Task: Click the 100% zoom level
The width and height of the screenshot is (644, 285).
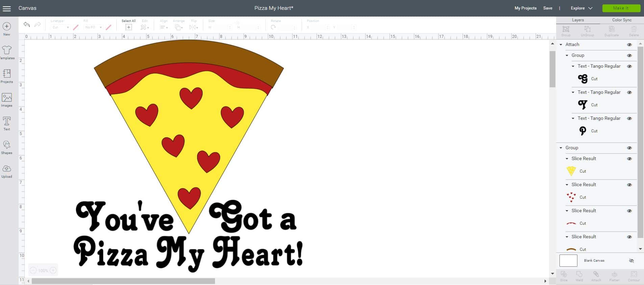Action: click(43, 271)
